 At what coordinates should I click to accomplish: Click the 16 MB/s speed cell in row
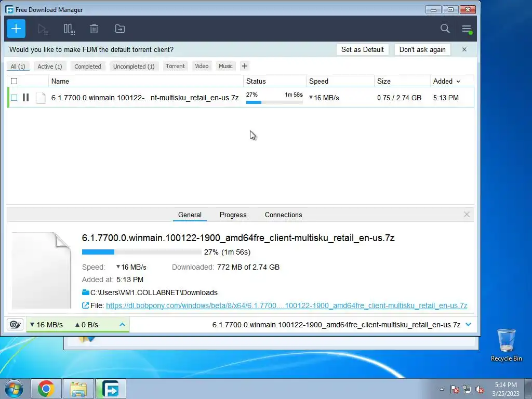tap(324, 98)
